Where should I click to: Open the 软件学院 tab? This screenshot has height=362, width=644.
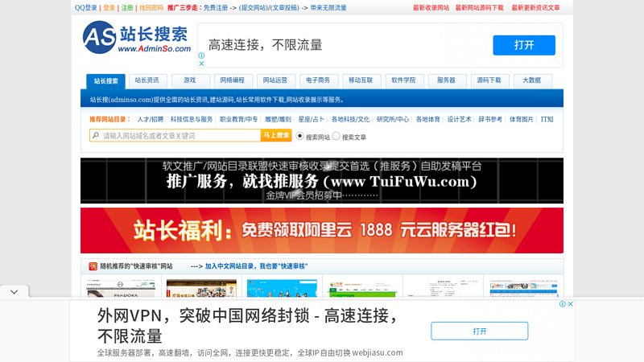403,80
